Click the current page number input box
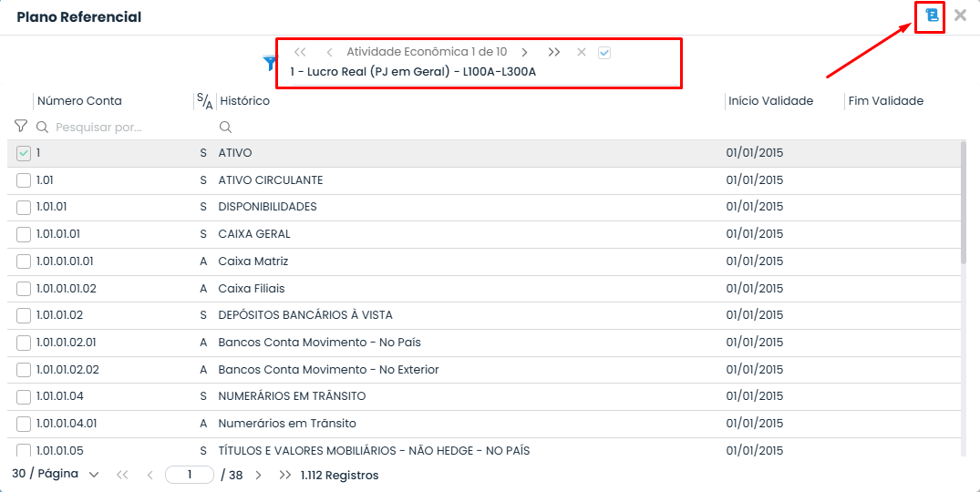The image size is (980, 492). click(x=190, y=475)
